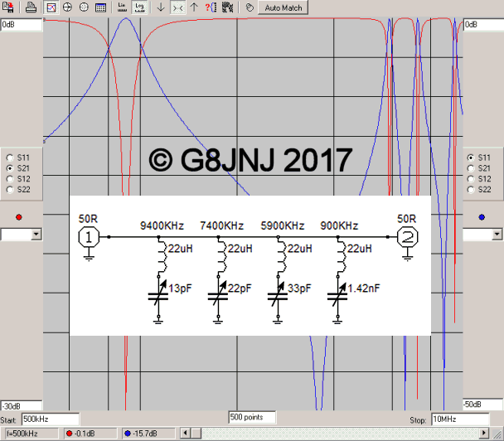Select S12 radio on left panel
504x441 pixels.
coord(10,178)
